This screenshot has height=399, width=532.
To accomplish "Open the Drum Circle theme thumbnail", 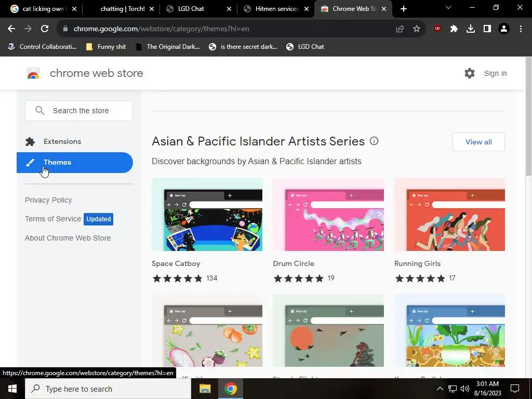I will tap(328, 215).
